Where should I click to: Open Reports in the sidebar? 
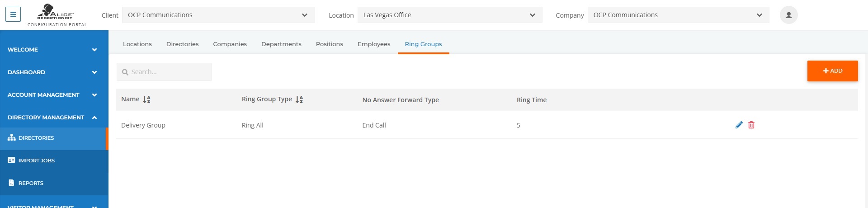pos(54,183)
